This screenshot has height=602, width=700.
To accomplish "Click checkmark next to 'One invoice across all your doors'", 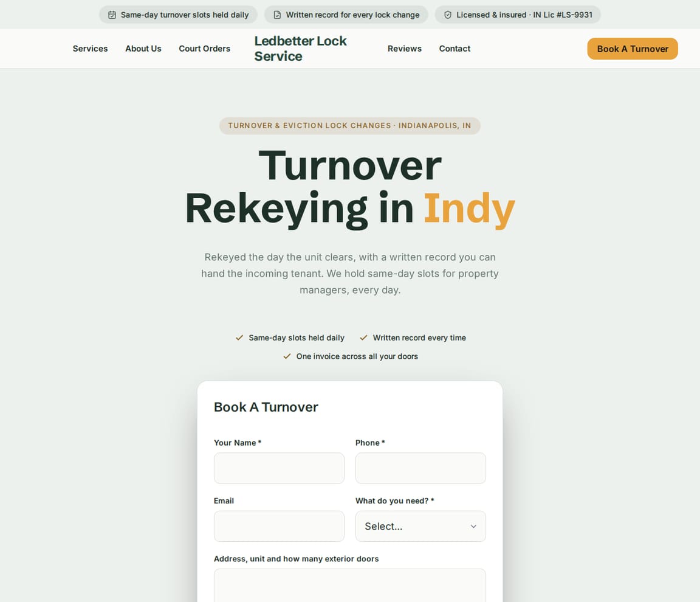I will pos(287,356).
